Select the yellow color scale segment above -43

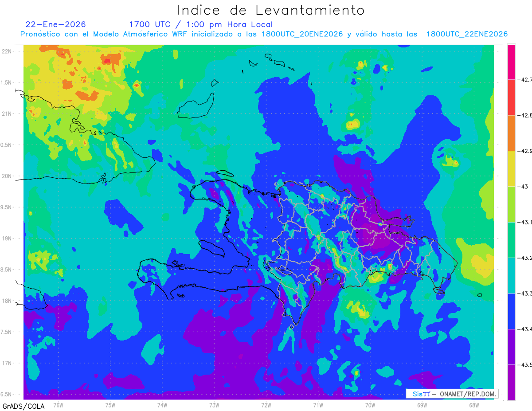pyautogui.click(x=511, y=169)
